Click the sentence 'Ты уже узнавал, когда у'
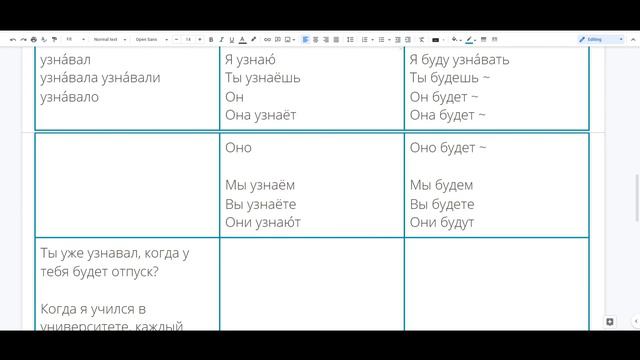 (115, 253)
